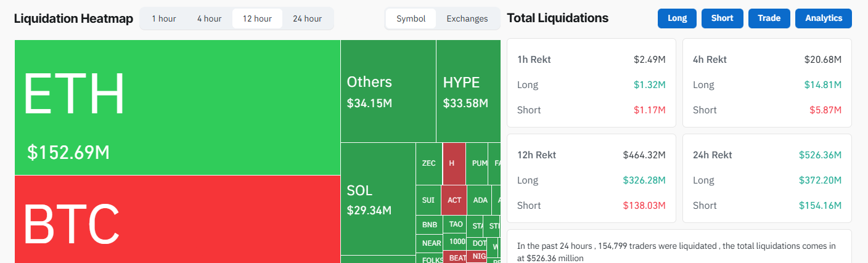868x263 pixels.
Task: Select the Others $34.15M tile
Action: (x=388, y=91)
